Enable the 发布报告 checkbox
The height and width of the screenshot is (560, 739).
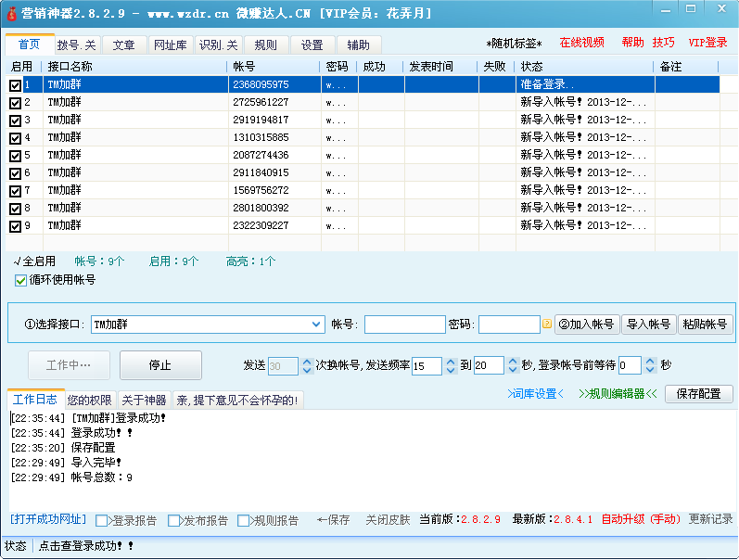(x=174, y=520)
